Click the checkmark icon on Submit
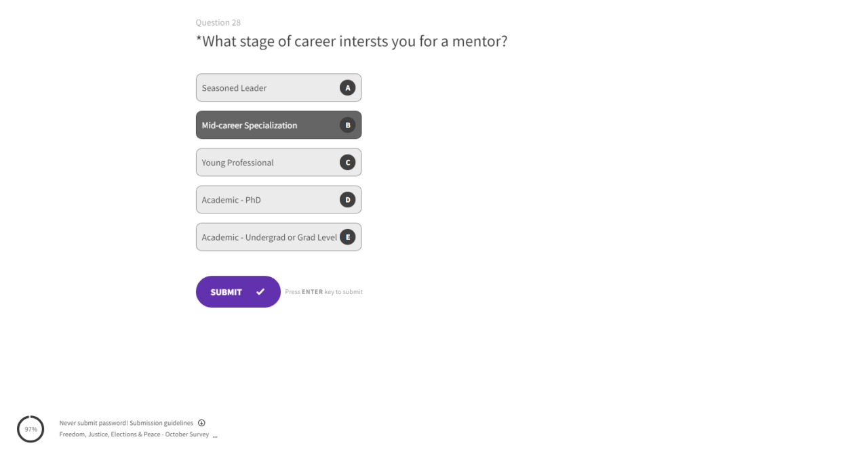 click(260, 292)
